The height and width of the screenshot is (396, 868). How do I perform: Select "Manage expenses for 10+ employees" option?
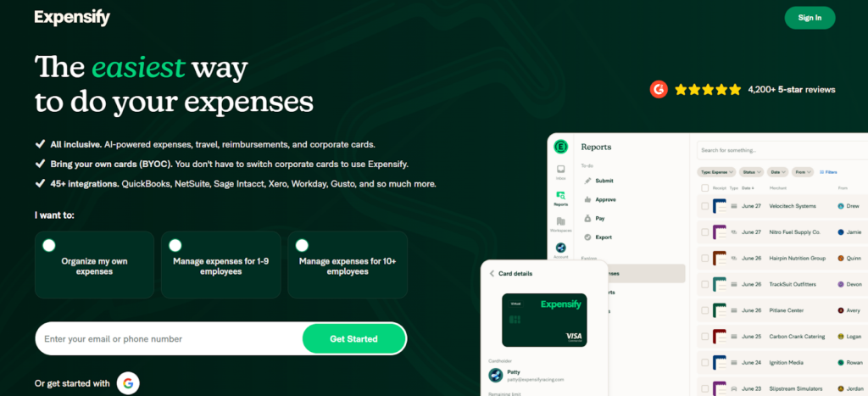click(x=302, y=245)
